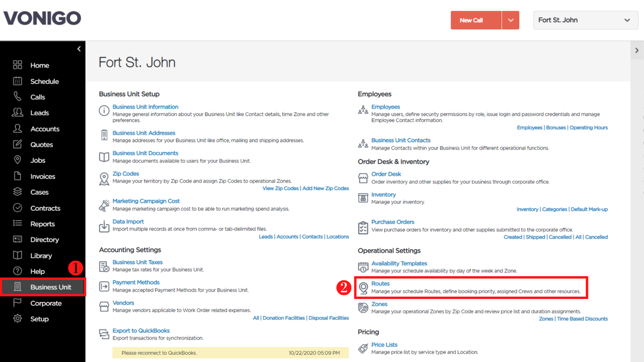Click the Employees group icon
644x362 pixels.
(363, 110)
